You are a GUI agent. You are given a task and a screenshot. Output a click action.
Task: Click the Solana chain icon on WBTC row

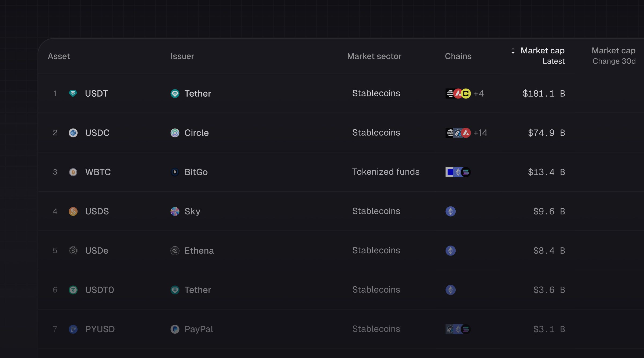pos(466,172)
